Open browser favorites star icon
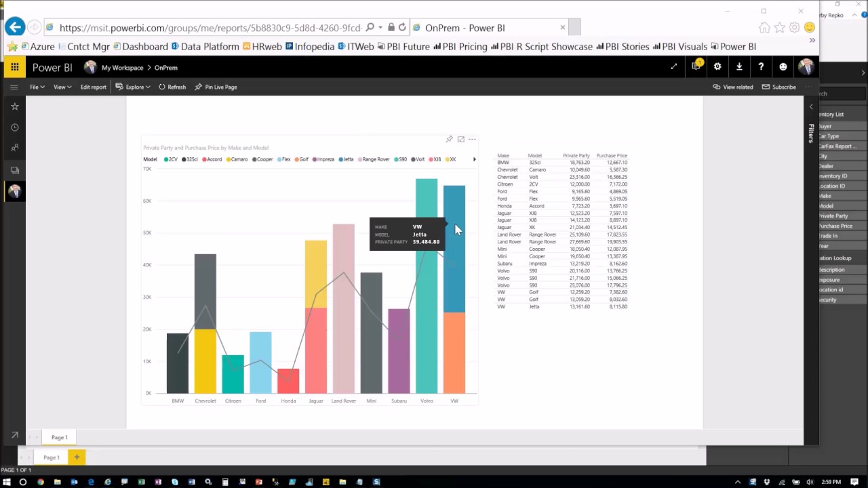 pyautogui.click(x=780, y=28)
